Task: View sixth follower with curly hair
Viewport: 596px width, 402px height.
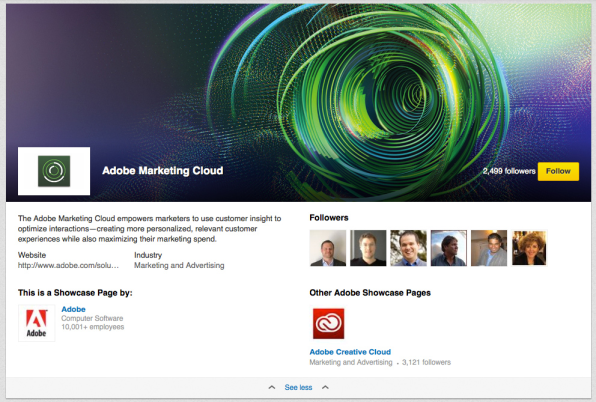Action: (x=529, y=248)
